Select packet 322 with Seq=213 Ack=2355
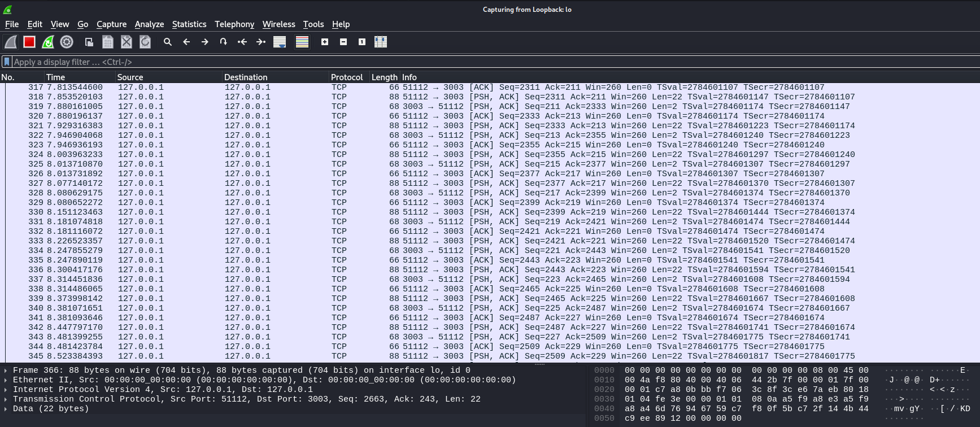The height and width of the screenshot is (427, 980). point(490,136)
